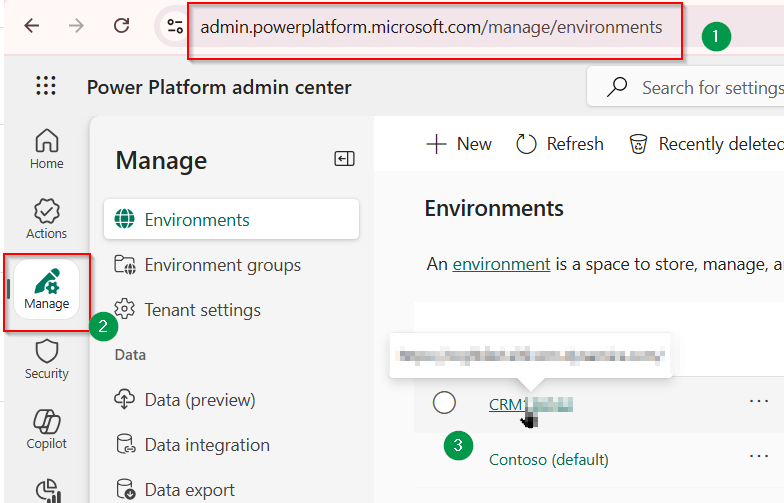Click the Refresh button in toolbar
The image size is (784, 503).
(560, 144)
